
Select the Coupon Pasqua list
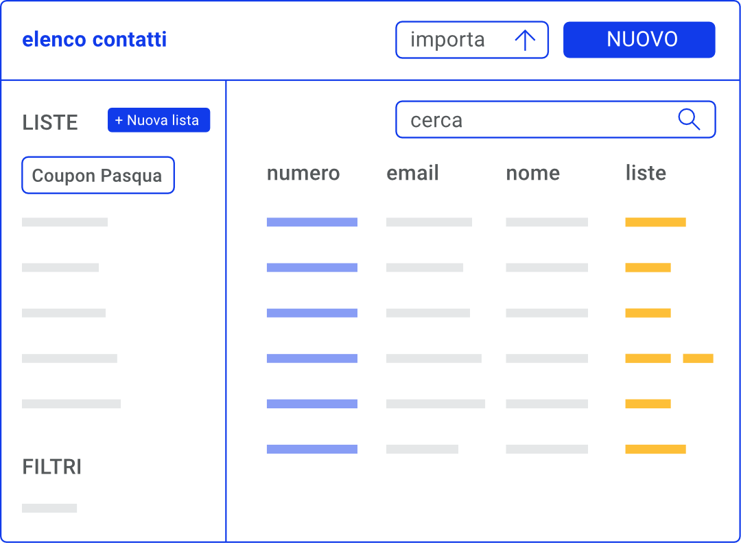[97, 175]
